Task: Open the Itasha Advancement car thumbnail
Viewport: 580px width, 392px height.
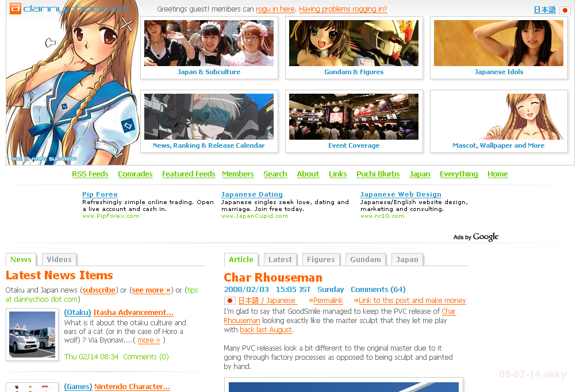Action: point(32,335)
